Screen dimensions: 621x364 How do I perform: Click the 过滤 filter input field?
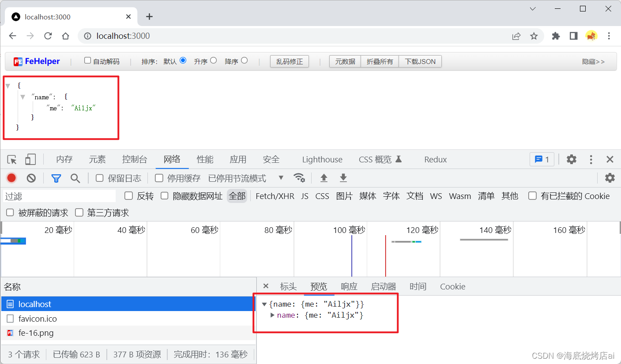(x=60, y=196)
